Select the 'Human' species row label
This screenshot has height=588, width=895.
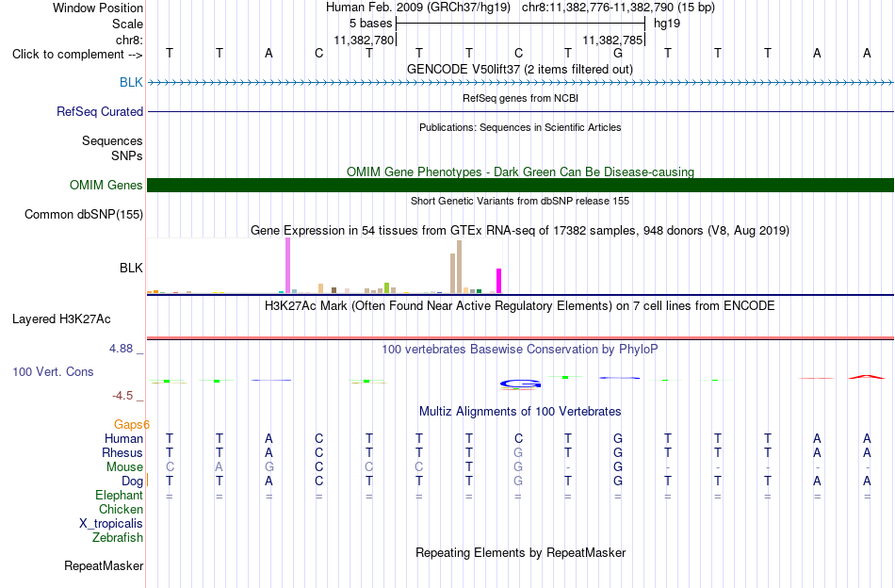(123, 438)
